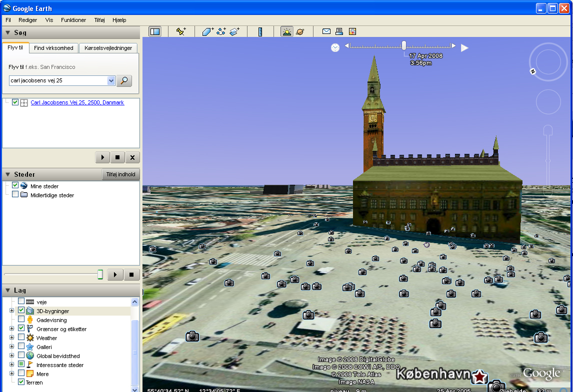The height and width of the screenshot is (392, 573).
Task: Switch to Sky view planet icon
Action: (x=300, y=31)
